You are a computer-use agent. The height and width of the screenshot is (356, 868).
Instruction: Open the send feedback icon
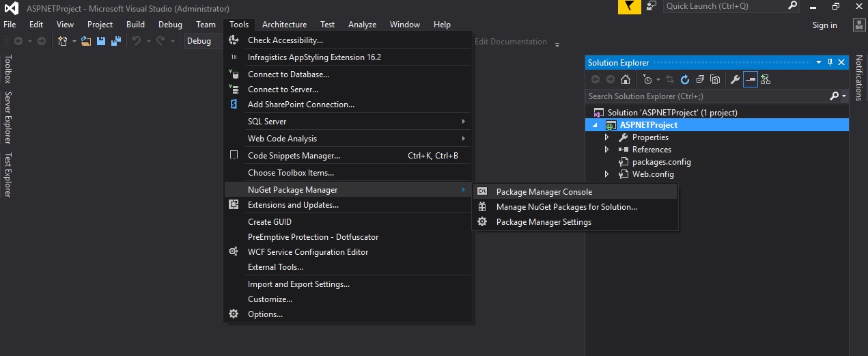coord(652,6)
